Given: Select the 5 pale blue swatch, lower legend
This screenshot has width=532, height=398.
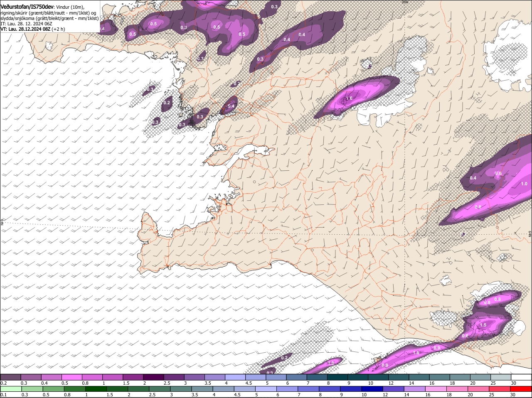Looking at the screenshot, I should (266, 389).
